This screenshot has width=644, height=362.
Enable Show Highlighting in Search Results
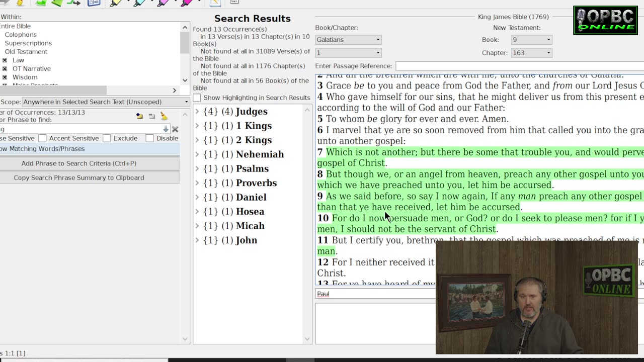click(x=197, y=98)
